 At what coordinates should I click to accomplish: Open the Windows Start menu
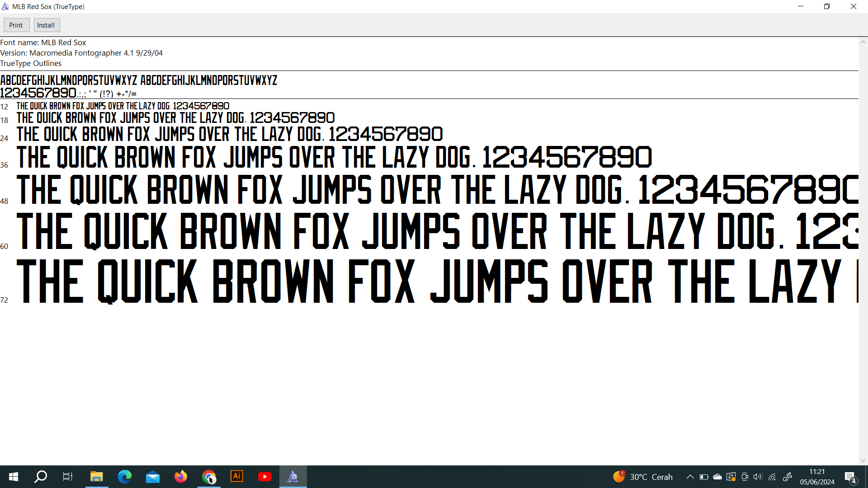coord(14,477)
